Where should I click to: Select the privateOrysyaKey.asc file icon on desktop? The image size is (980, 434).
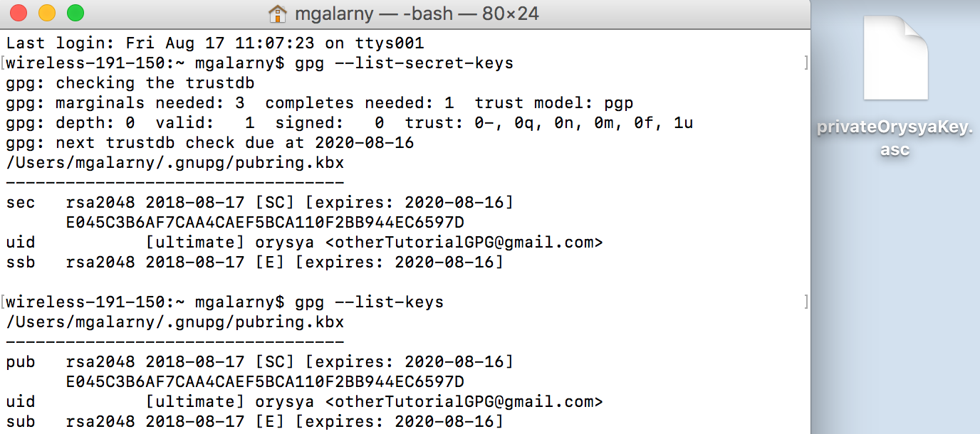(x=895, y=58)
